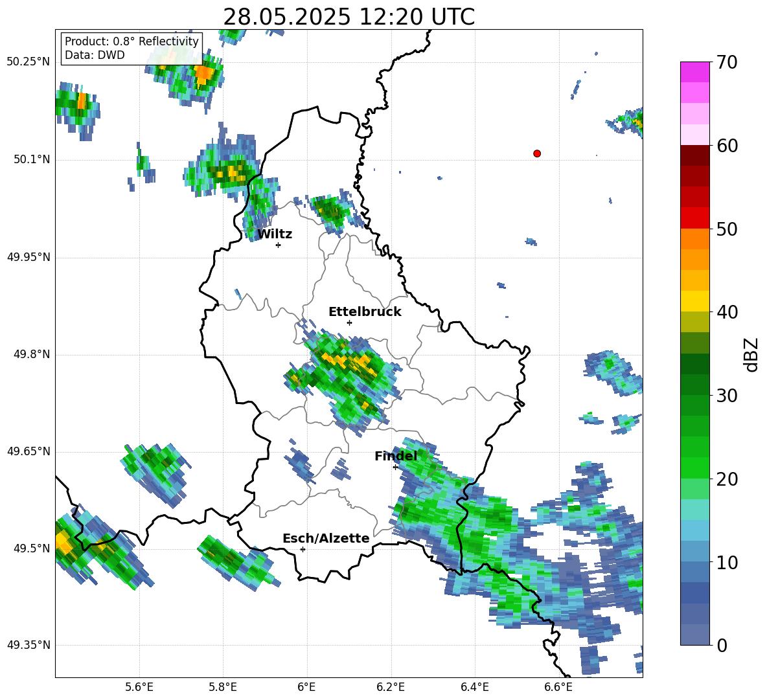
Task: Click the 50.25°N latitude label
Action: (29, 62)
